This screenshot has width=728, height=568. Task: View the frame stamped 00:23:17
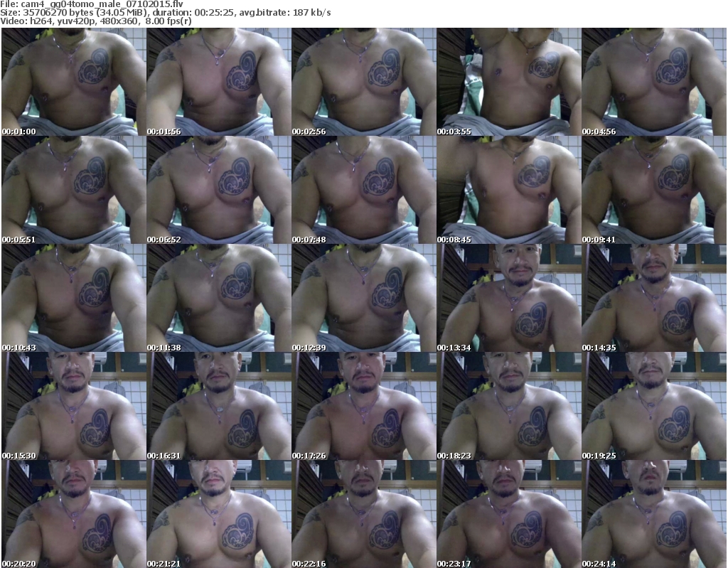[x=509, y=514]
